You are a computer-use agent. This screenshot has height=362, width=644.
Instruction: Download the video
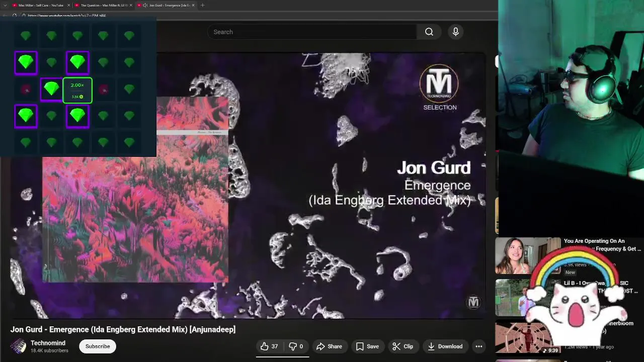click(x=445, y=346)
